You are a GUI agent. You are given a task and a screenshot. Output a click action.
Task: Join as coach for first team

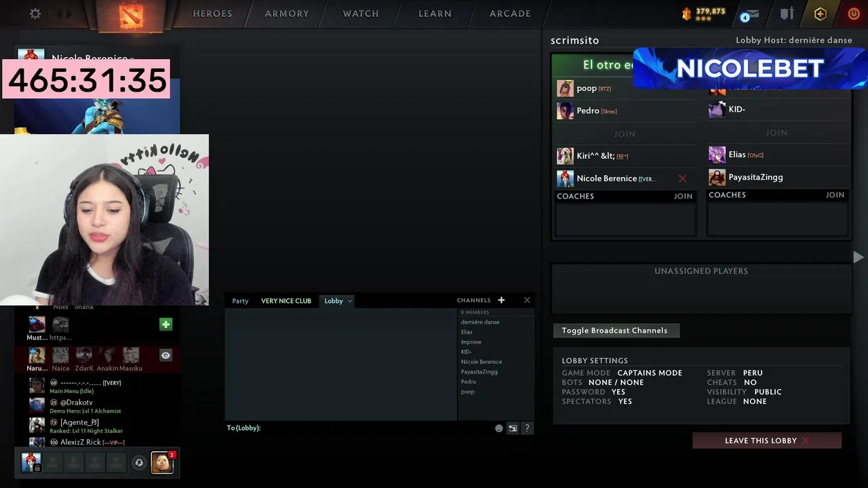tap(683, 196)
